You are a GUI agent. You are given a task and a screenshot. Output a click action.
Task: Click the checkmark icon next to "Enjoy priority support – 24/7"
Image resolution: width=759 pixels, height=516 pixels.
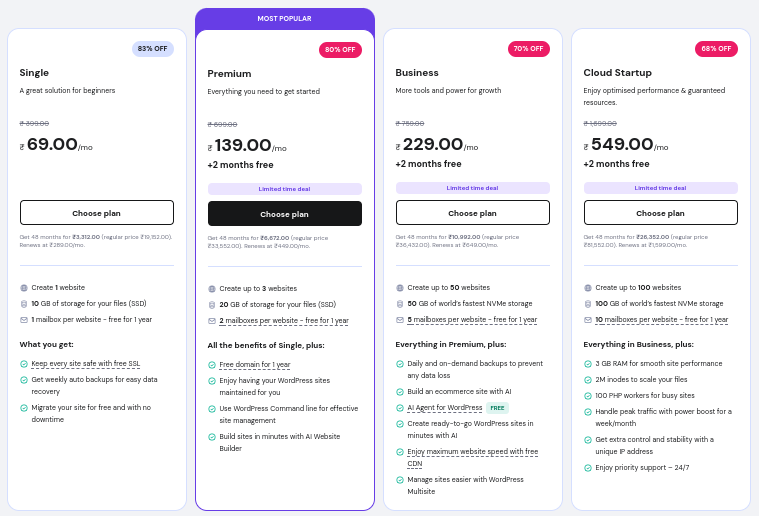(588, 467)
